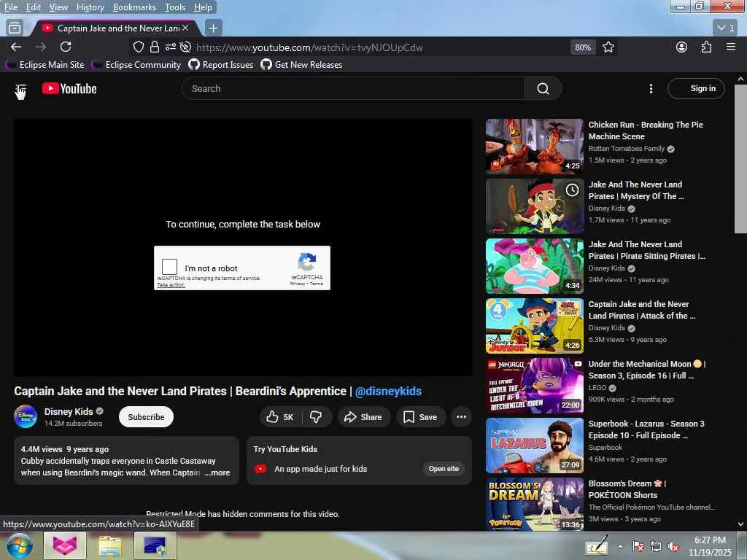The height and width of the screenshot is (560, 747).
Task: Click page scrollbar down arrow
Action: pos(740,524)
